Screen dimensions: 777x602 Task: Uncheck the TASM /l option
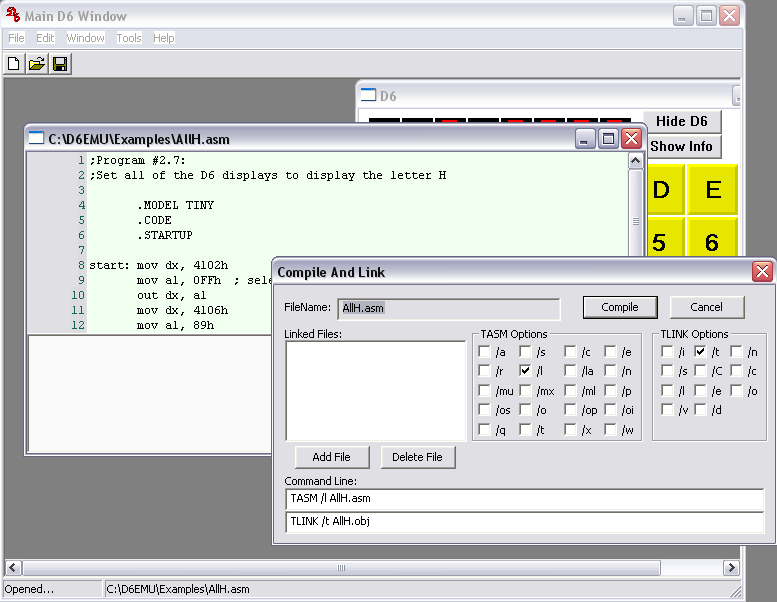pyautogui.click(x=526, y=371)
